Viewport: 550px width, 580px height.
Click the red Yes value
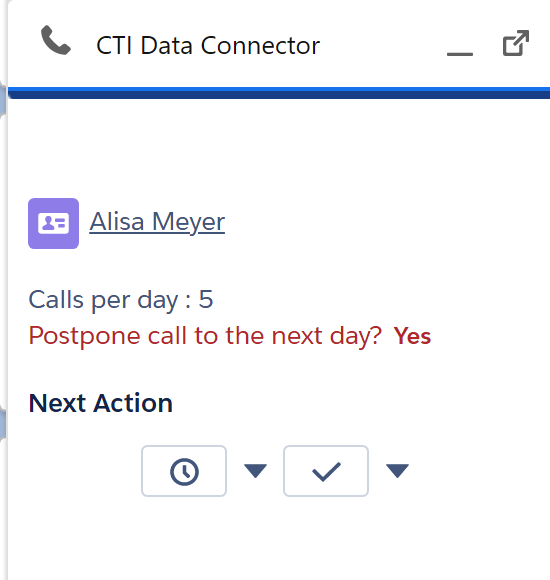(412, 336)
